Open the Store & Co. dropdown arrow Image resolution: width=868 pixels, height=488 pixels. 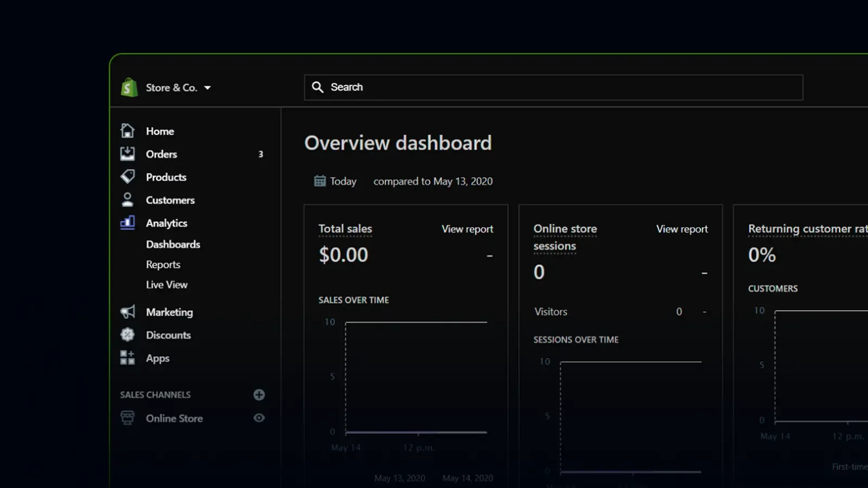tap(207, 88)
